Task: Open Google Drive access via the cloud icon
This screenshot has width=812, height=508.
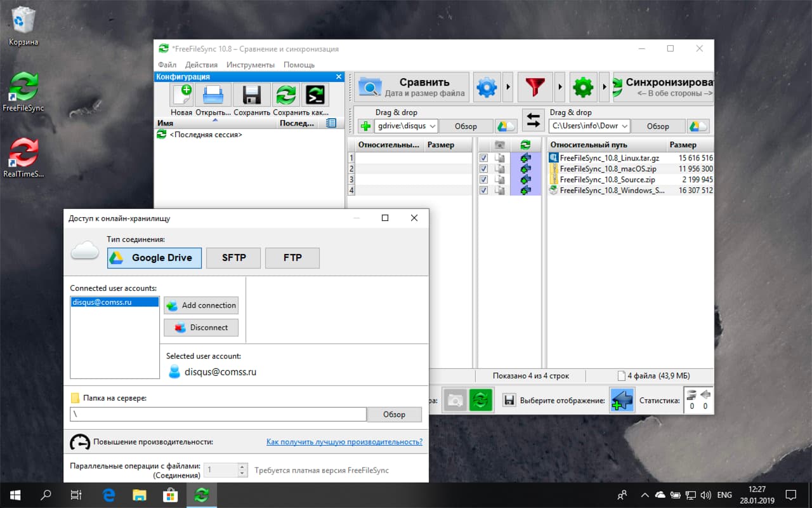Action: click(x=506, y=126)
